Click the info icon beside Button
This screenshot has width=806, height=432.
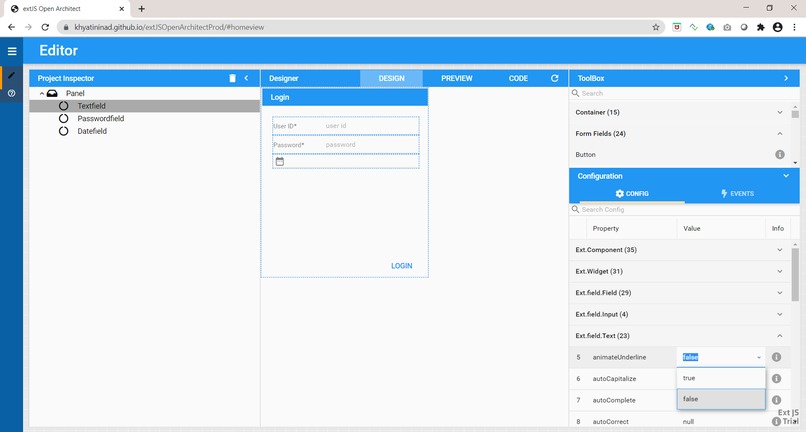pyautogui.click(x=780, y=154)
